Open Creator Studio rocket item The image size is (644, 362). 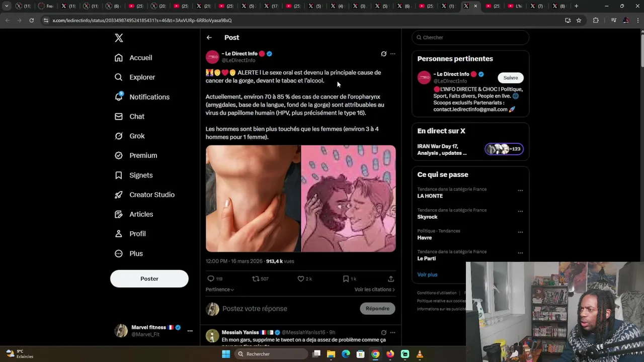tap(144, 195)
